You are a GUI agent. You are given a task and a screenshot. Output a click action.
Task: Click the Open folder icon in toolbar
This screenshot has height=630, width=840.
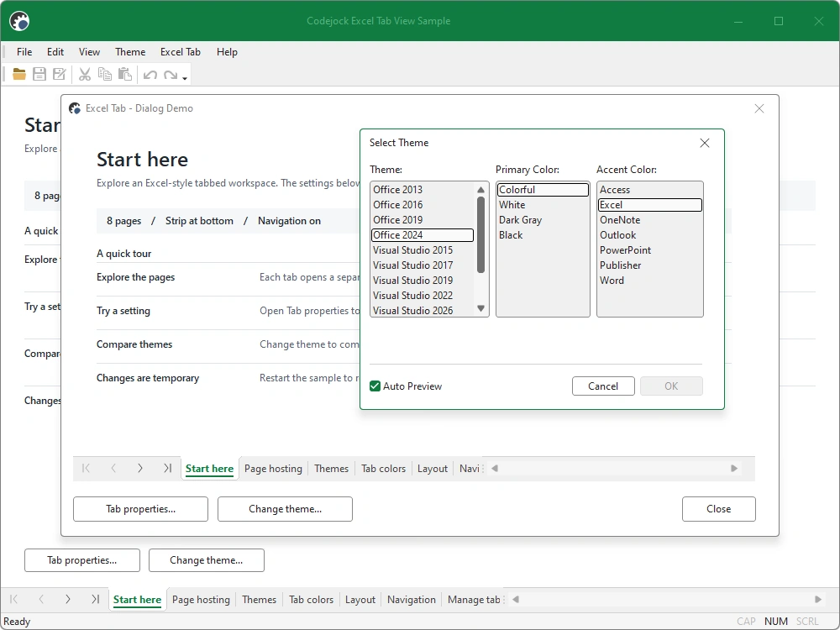[x=19, y=74]
